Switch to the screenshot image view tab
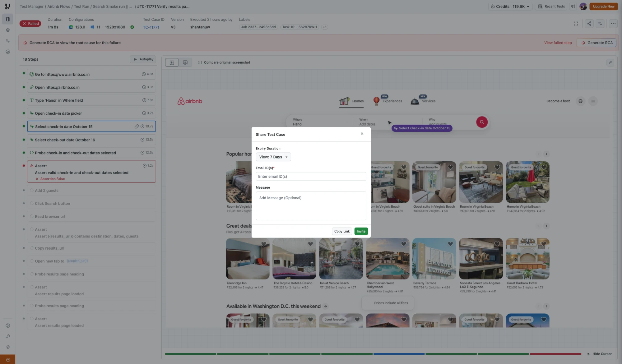 coord(172,62)
